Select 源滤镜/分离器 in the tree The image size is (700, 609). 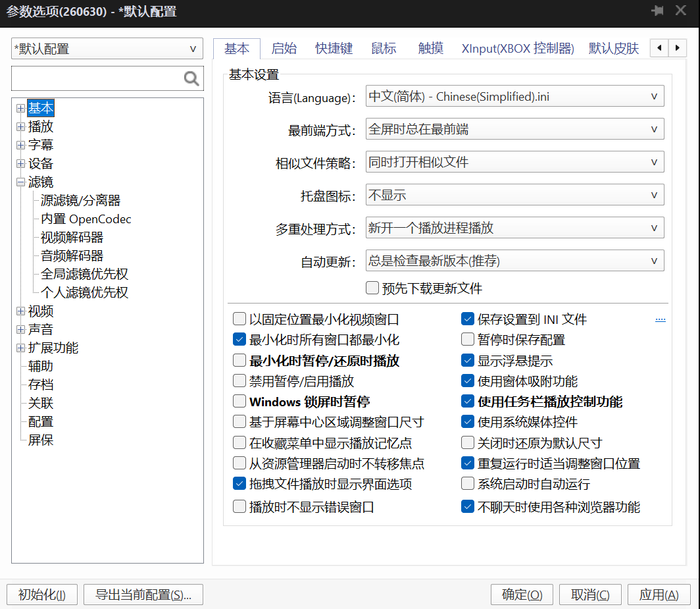click(x=80, y=201)
